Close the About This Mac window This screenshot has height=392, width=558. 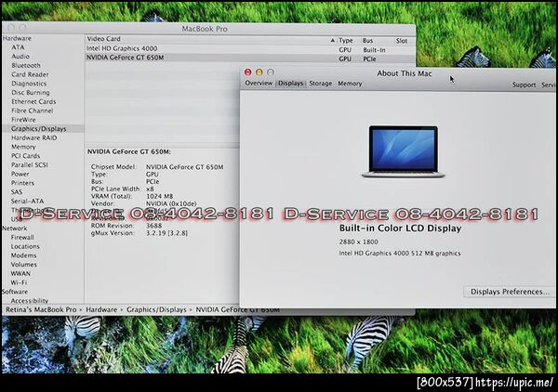click(247, 72)
